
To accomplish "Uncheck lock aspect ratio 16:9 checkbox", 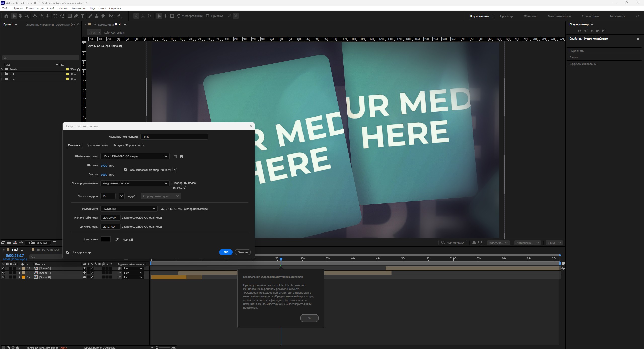I will (125, 170).
